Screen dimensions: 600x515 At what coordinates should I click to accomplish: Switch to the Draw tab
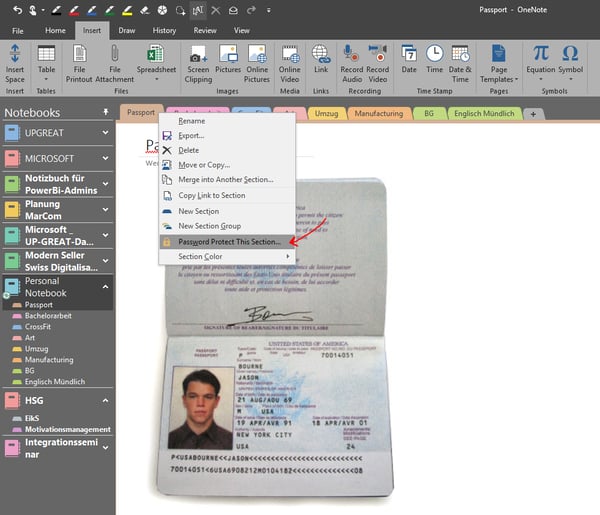coord(127,30)
